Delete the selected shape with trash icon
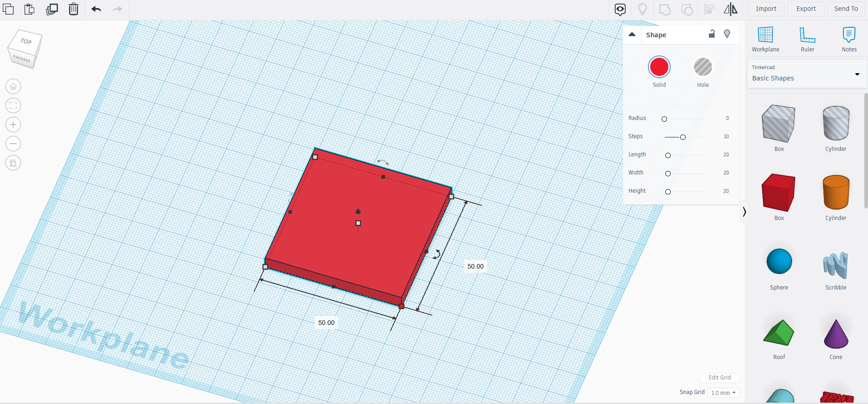The width and height of the screenshot is (868, 404). click(x=74, y=9)
